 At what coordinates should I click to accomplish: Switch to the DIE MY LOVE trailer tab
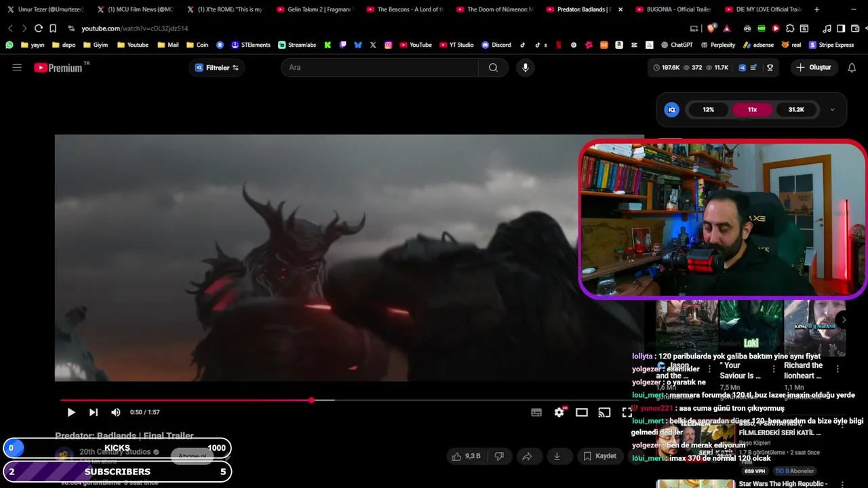coord(763,9)
